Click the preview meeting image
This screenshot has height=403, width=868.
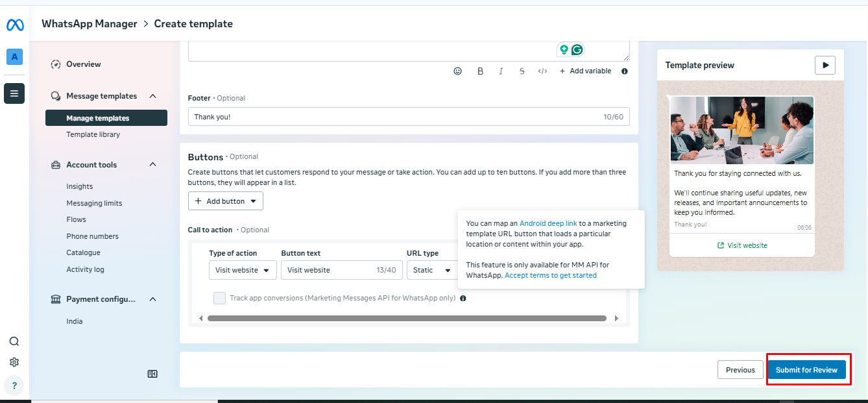(x=742, y=130)
